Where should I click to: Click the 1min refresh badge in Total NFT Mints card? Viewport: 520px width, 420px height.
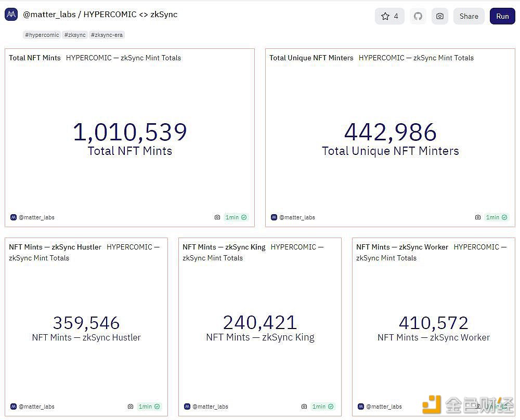[236, 217]
